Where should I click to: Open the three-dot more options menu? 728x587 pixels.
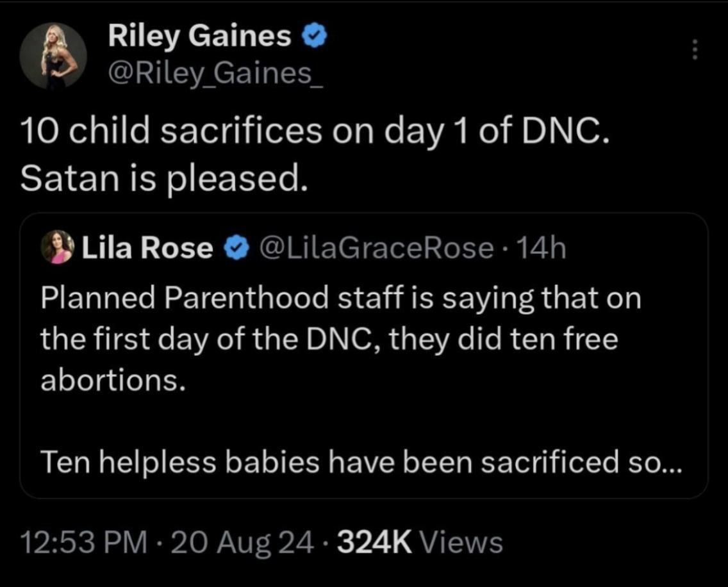(x=693, y=49)
